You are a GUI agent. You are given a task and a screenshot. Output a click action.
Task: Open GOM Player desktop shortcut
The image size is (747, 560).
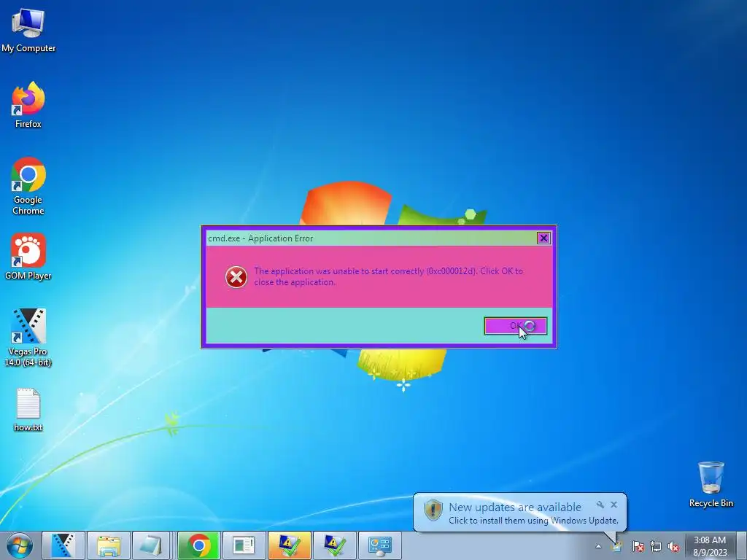coord(28,256)
